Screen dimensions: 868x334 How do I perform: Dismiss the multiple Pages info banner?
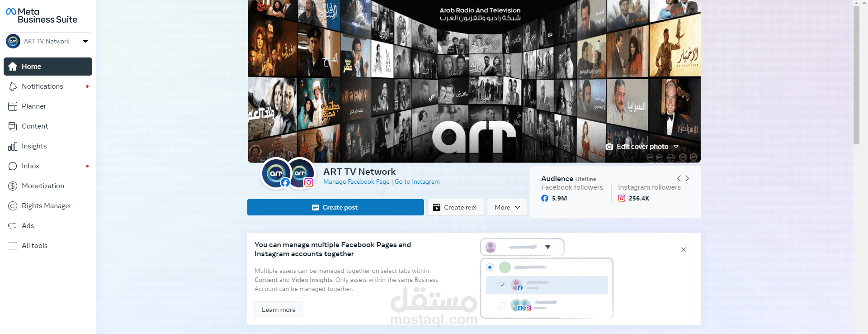[684, 250]
